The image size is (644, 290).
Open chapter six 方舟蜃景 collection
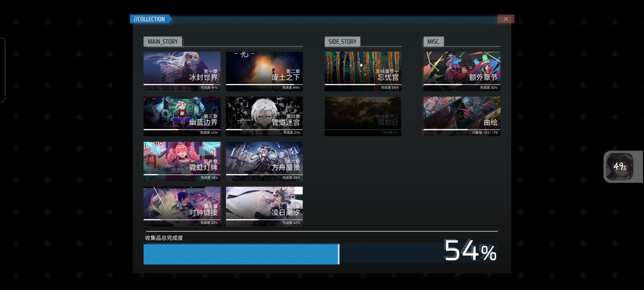(264, 161)
